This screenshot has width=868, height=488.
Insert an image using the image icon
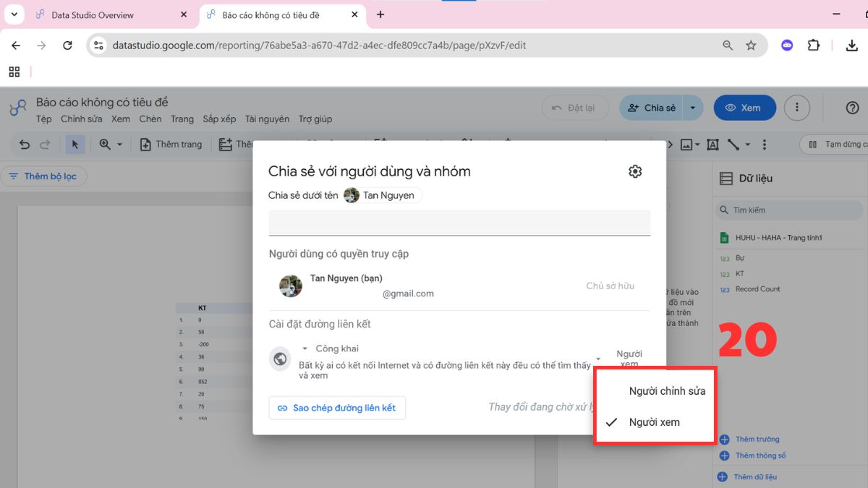[x=686, y=145]
